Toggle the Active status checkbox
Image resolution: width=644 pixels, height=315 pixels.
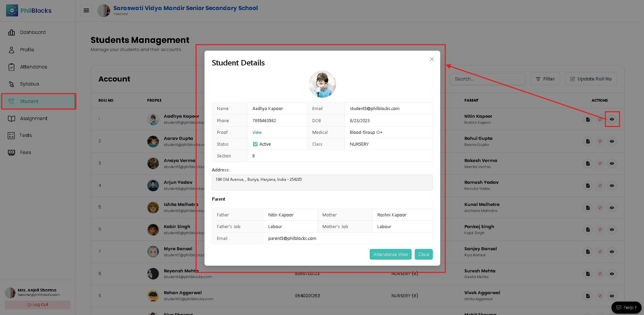coord(255,144)
